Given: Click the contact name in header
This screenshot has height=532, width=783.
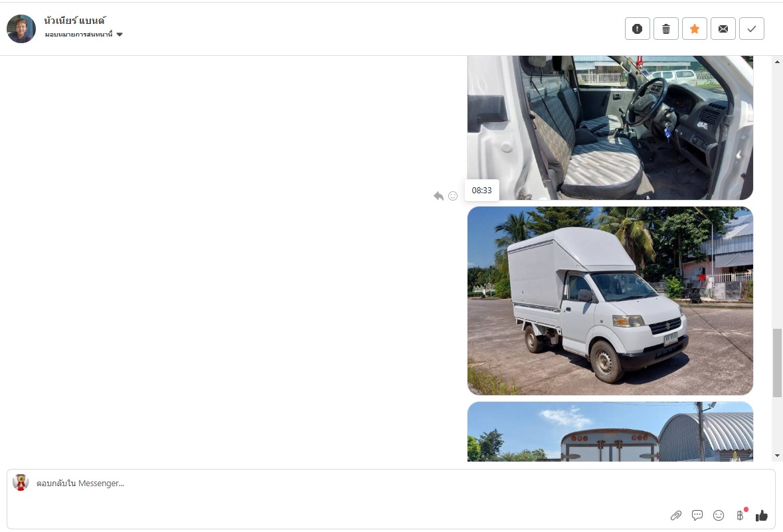Looking at the screenshot, I should [x=75, y=21].
